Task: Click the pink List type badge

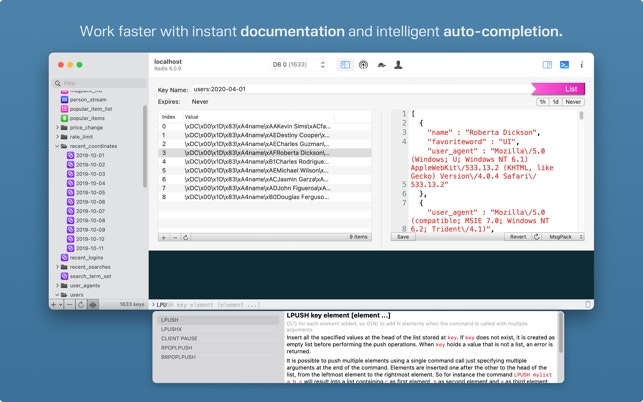Action: pos(559,89)
